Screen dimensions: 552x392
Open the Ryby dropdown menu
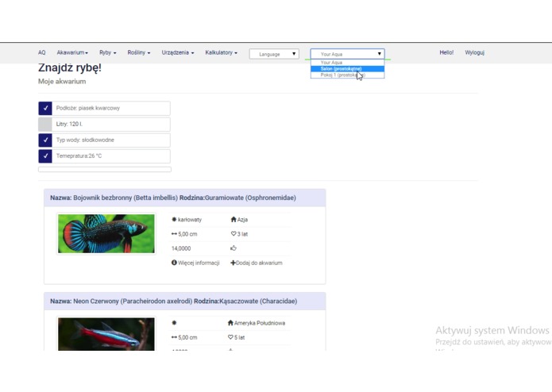tap(108, 52)
